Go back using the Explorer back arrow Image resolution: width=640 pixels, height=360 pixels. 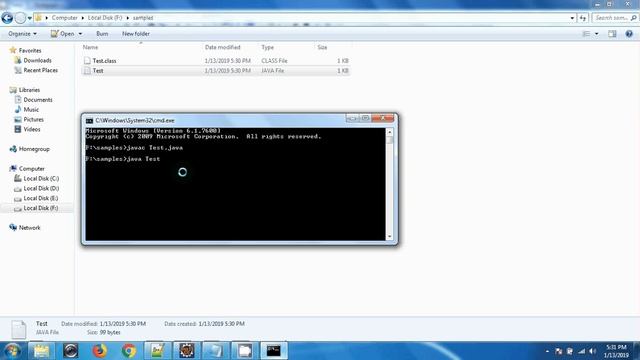[x=7, y=18]
